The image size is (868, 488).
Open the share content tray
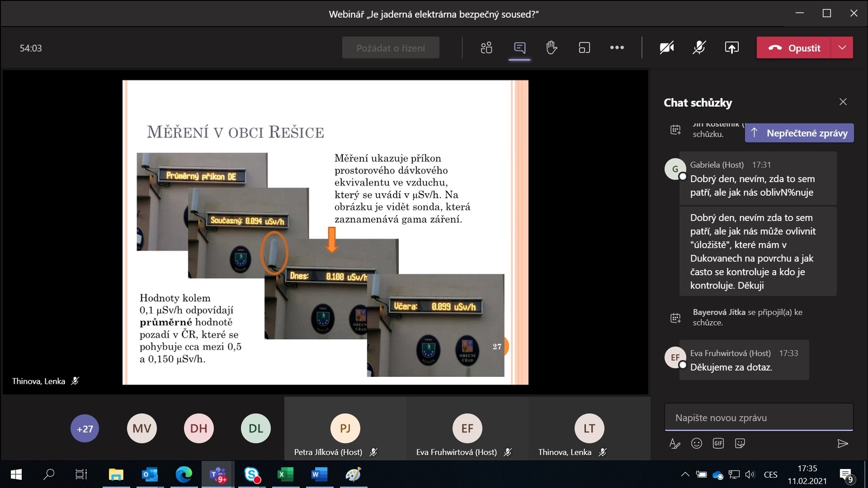(x=731, y=48)
